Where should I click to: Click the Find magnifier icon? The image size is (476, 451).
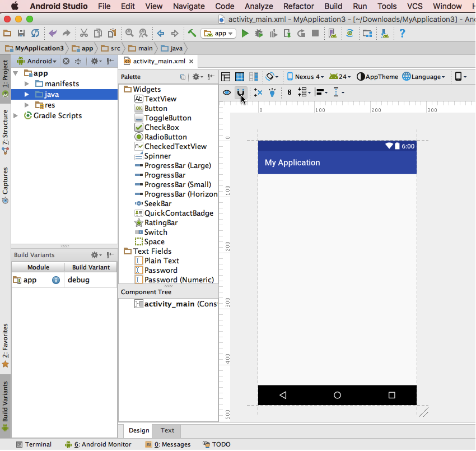click(129, 34)
